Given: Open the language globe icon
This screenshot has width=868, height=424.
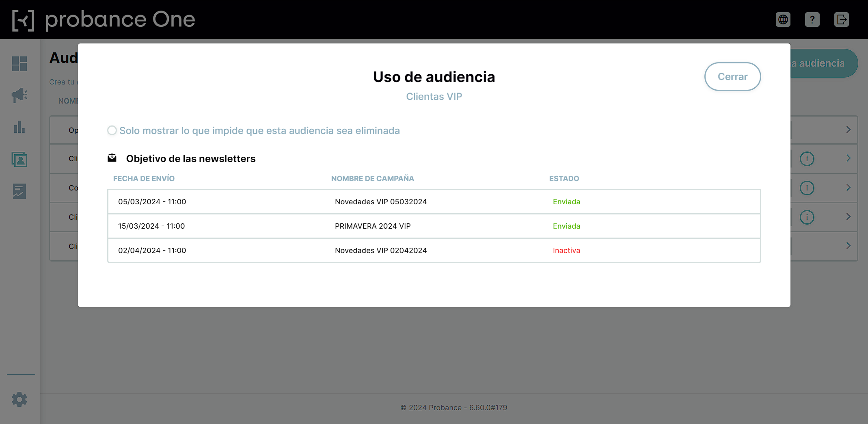Looking at the screenshot, I should (783, 19).
